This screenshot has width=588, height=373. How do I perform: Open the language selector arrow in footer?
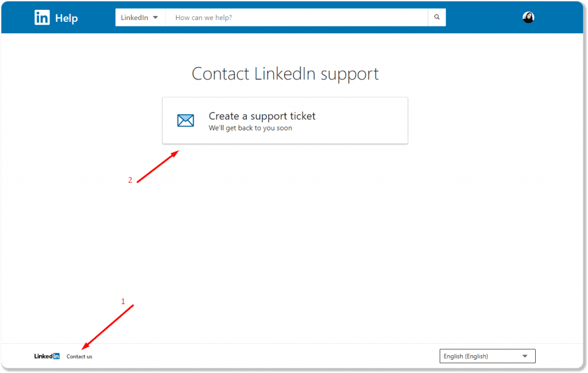coord(525,356)
